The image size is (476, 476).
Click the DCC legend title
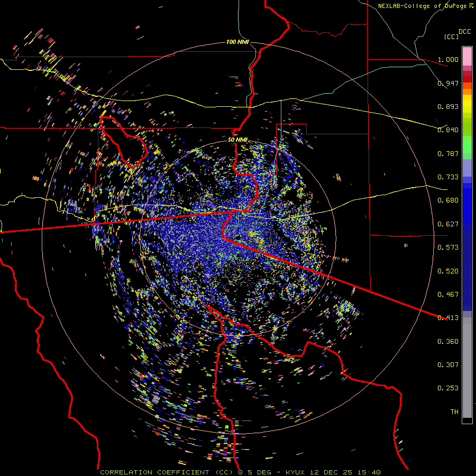tap(465, 32)
